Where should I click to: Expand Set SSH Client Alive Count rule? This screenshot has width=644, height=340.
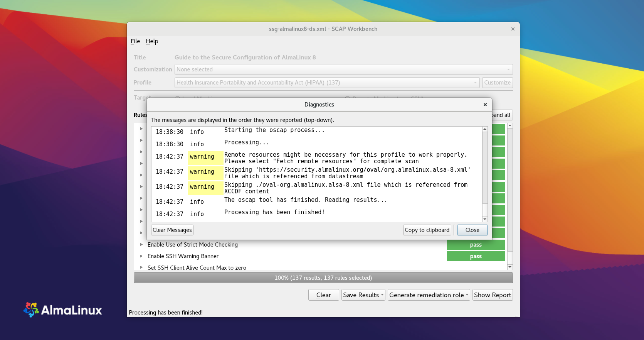tap(141, 267)
